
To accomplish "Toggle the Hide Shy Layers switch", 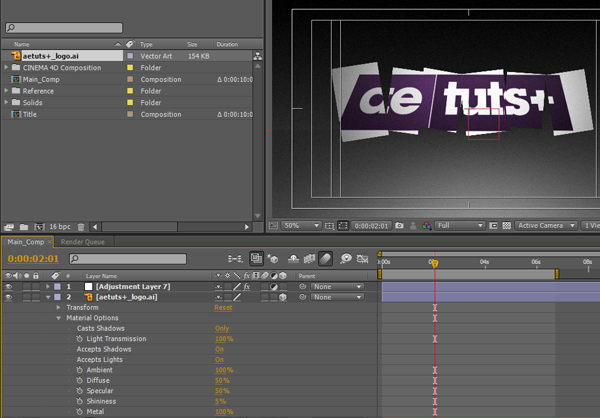I will [x=293, y=259].
